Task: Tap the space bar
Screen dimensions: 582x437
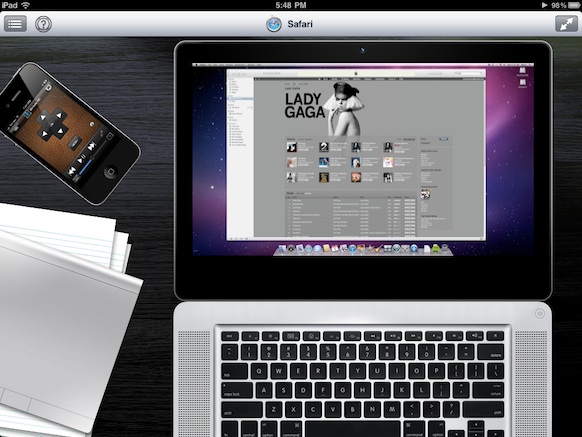Action: 352,430
